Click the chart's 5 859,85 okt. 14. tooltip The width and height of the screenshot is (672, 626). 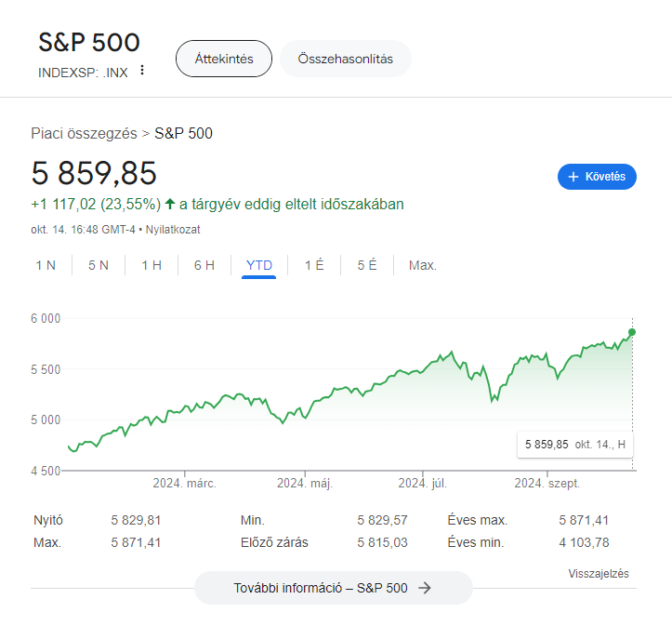tap(575, 445)
